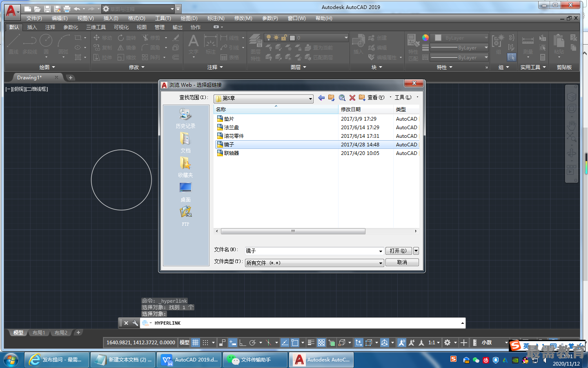Image resolution: width=588 pixels, height=368 pixels.
Task: Click the color wheel icon in 特性 panel
Action: (425, 38)
